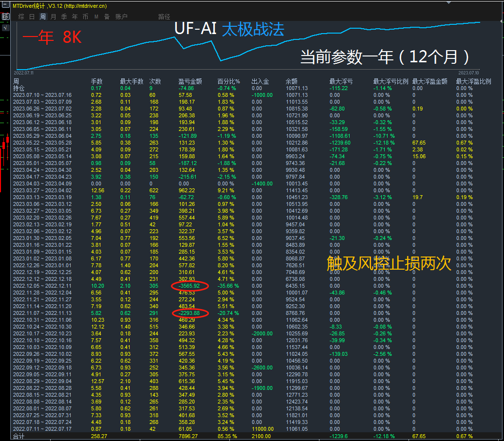Click the 移 icon in the left sidebar
Viewport: 504px width, 441px height.
coord(6,17)
